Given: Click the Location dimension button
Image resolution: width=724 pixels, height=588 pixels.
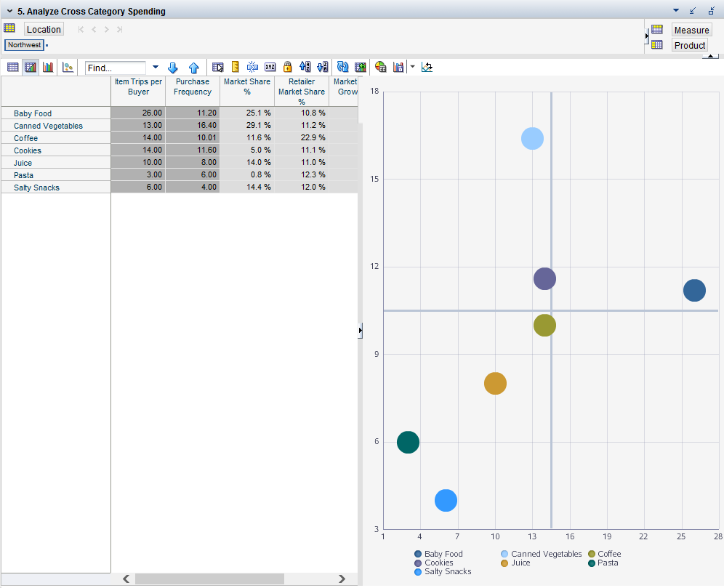Looking at the screenshot, I should tap(44, 29).
